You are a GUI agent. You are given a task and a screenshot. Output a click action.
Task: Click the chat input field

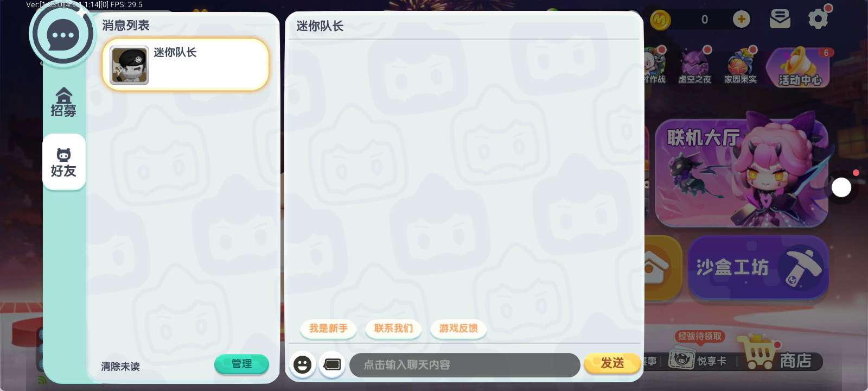[465, 365]
